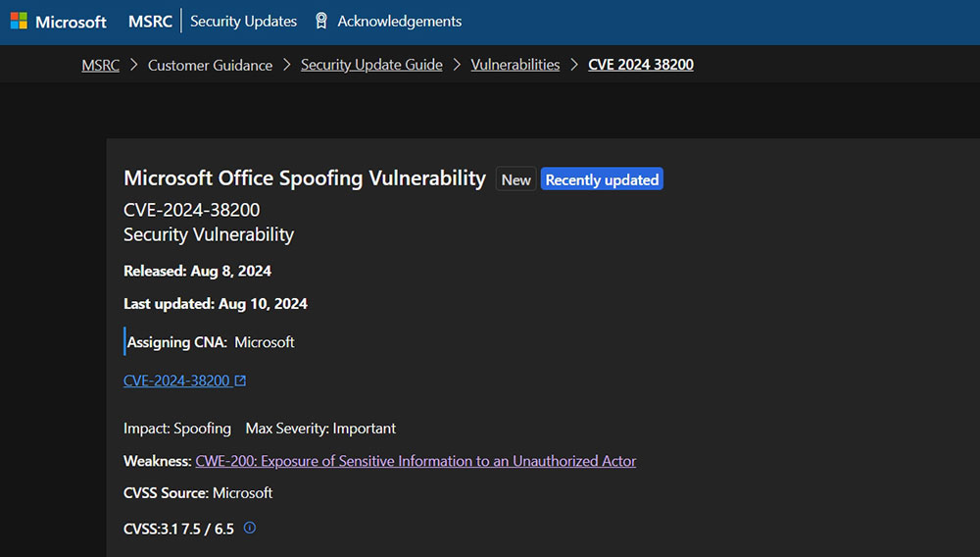Screen dimensions: 980x557
Task: Select Microsoft Office Spoofing Vulnerability title
Action: pos(305,178)
